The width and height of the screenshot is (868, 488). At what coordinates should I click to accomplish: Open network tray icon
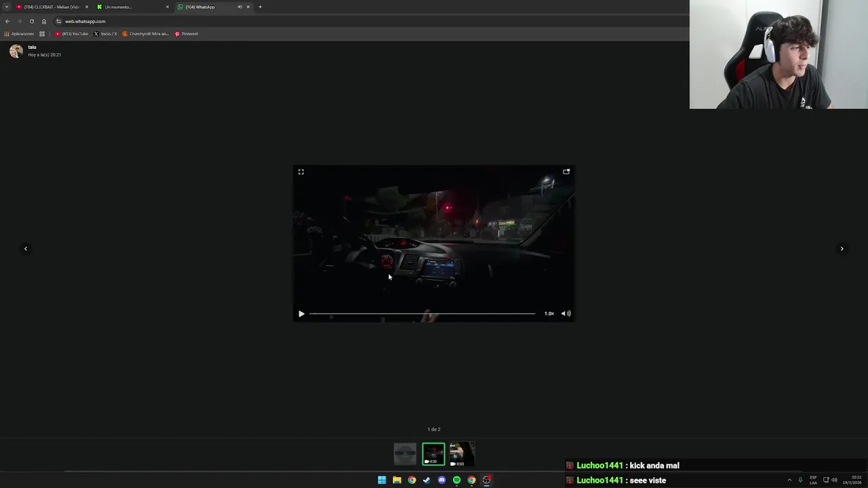[826, 480]
